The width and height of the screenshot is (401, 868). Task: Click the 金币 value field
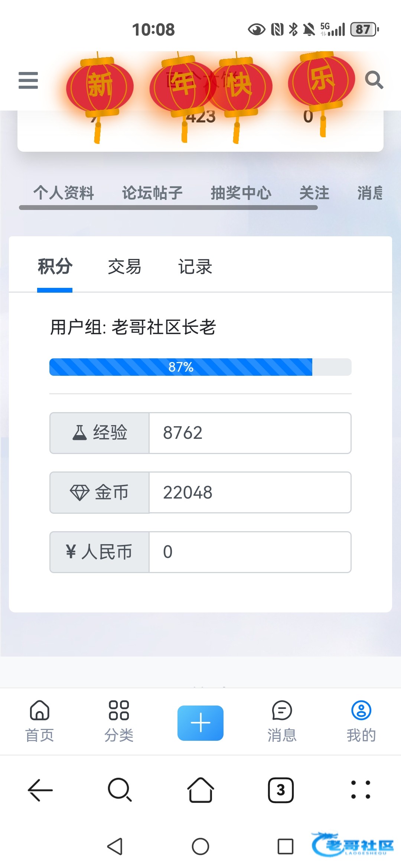(250, 493)
